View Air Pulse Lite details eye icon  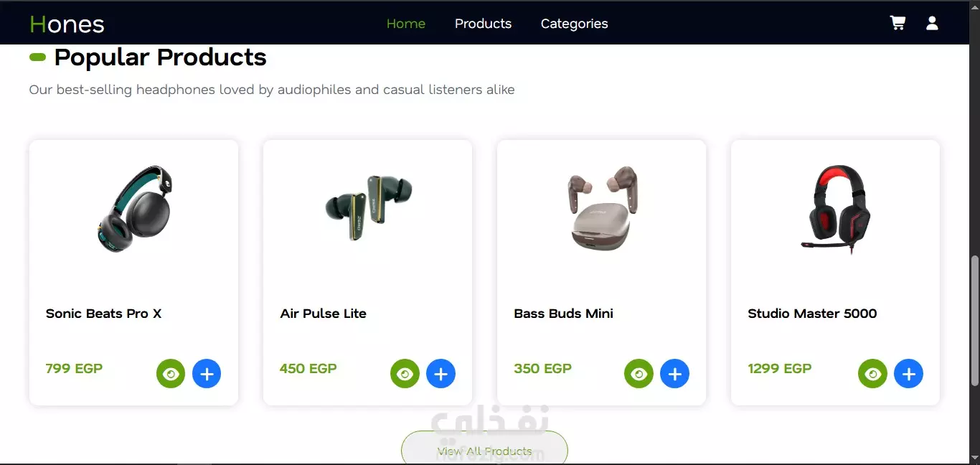(405, 374)
